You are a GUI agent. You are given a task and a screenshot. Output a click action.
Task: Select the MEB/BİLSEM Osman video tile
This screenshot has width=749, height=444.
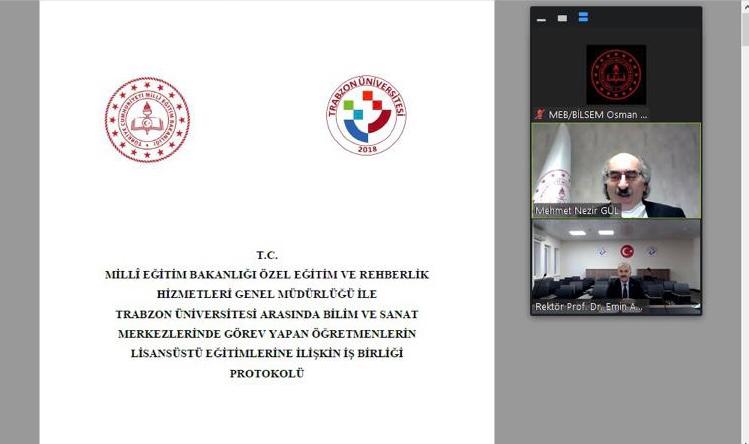pos(616,74)
